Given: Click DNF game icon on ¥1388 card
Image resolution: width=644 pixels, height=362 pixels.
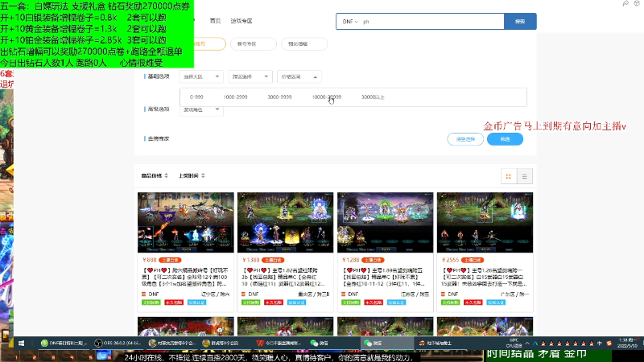Looking at the screenshot, I should tap(244, 294).
